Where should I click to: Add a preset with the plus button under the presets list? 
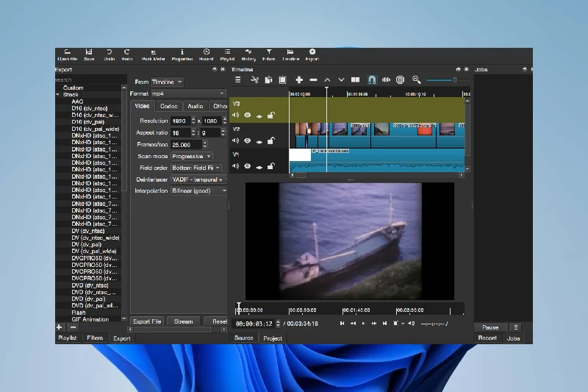point(60,327)
